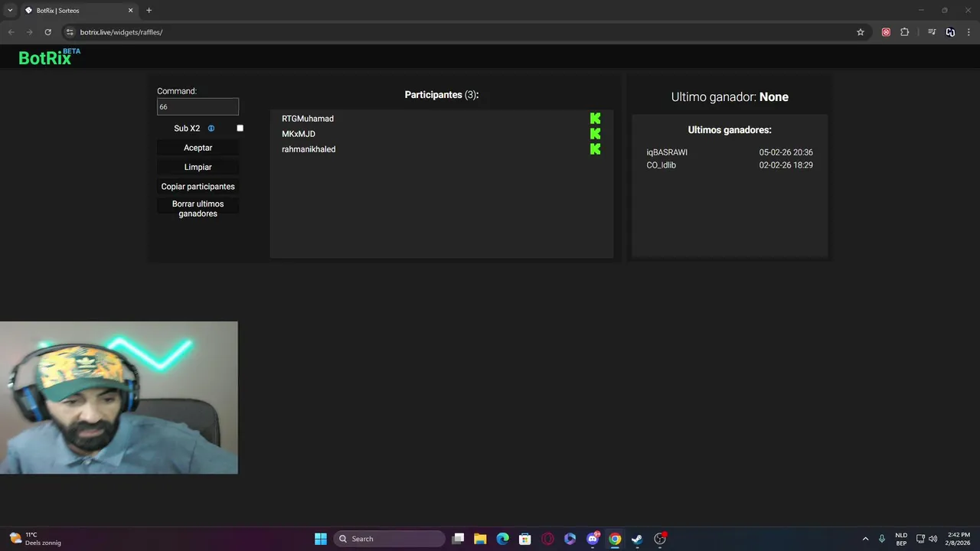
Task: Click past winner CO_Idlib
Action: coord(661,165)
